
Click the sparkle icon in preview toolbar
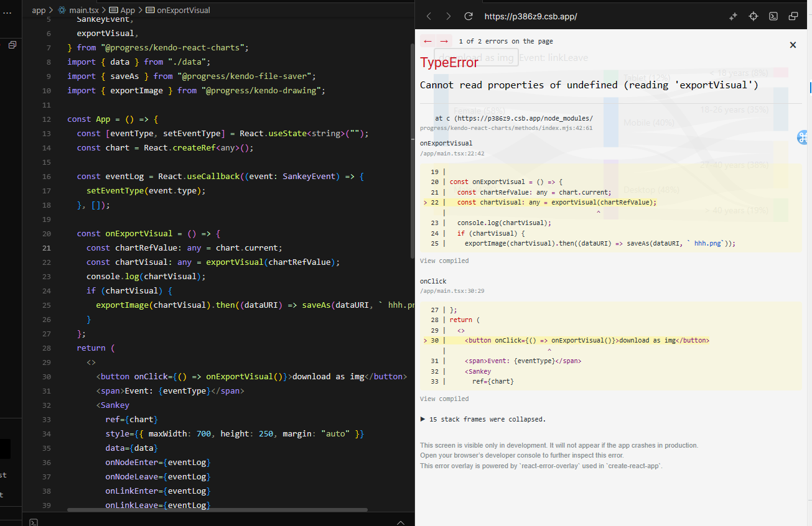tap(733, 16)
